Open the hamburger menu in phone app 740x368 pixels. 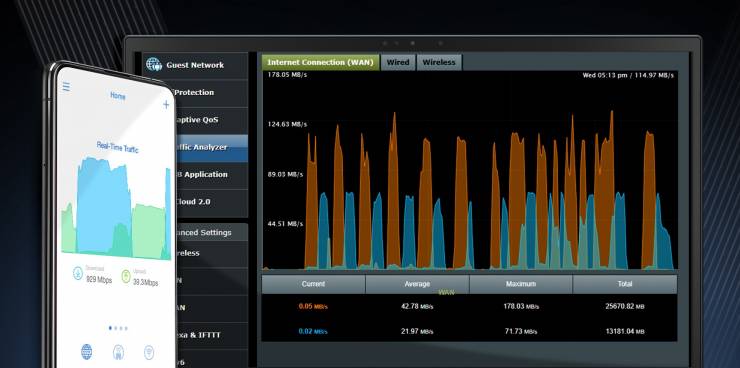point(66,87)
